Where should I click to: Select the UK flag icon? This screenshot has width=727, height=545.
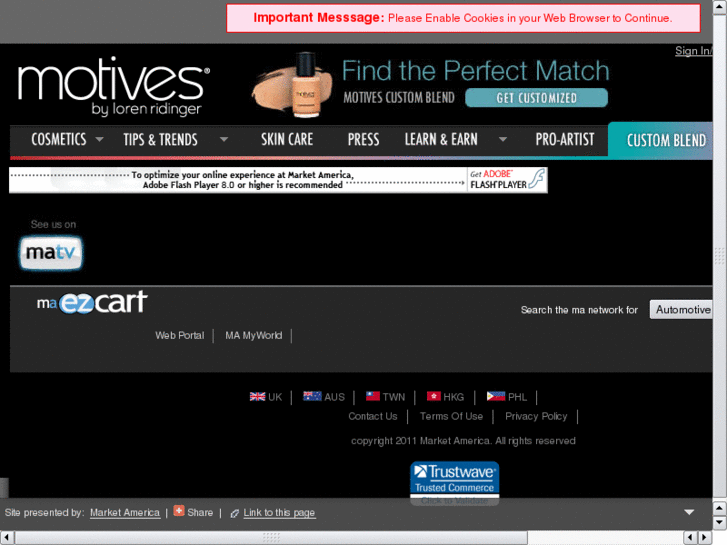tap(257, 397)
